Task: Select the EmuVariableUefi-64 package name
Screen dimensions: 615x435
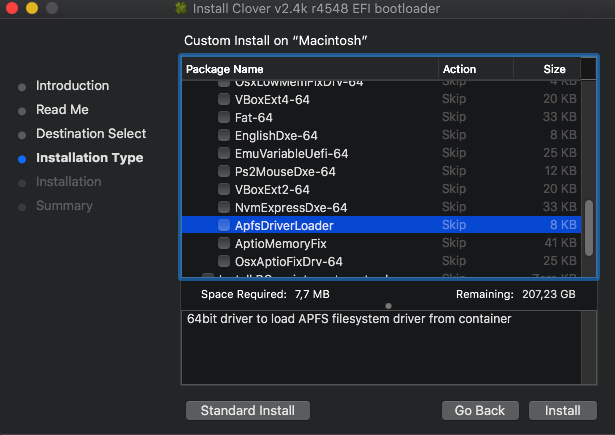Action: (291, 153)
